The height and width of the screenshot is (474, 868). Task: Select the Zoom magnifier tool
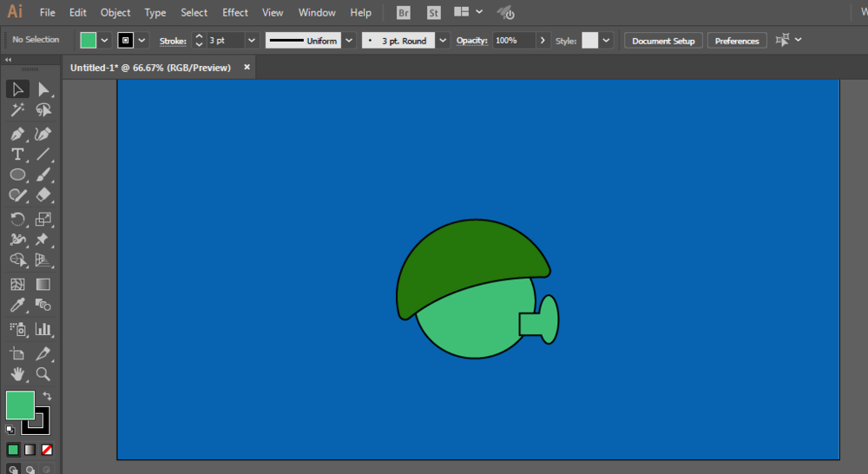[43, 375]
